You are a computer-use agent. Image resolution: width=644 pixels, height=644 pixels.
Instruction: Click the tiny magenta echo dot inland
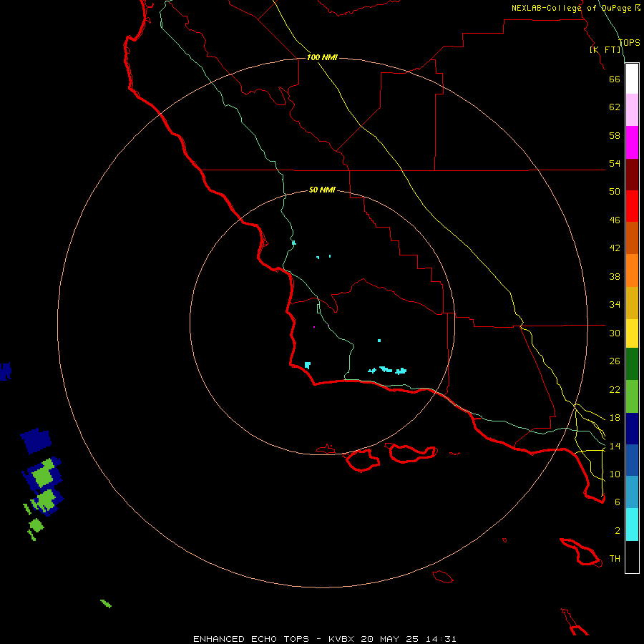coord(314,327)
